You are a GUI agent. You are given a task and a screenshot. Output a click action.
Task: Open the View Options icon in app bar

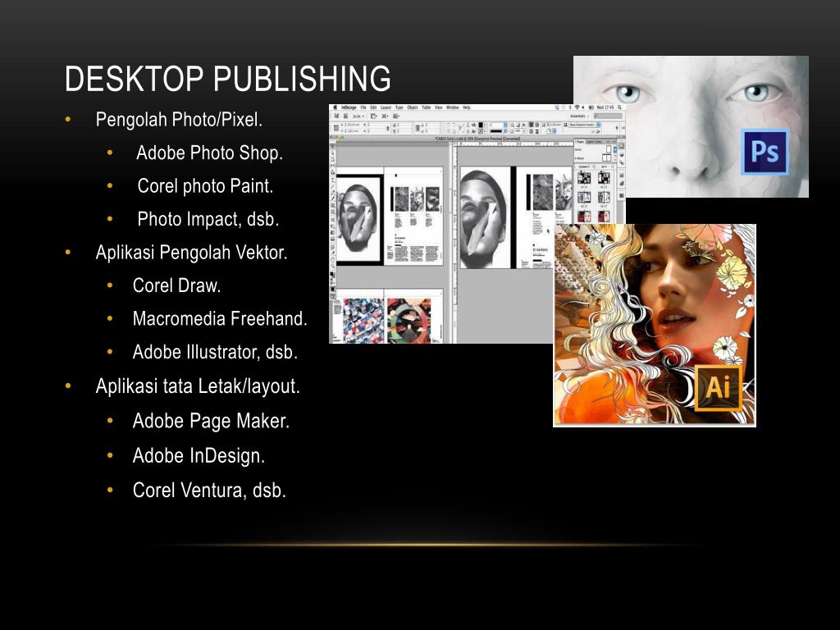coord(373,116)
